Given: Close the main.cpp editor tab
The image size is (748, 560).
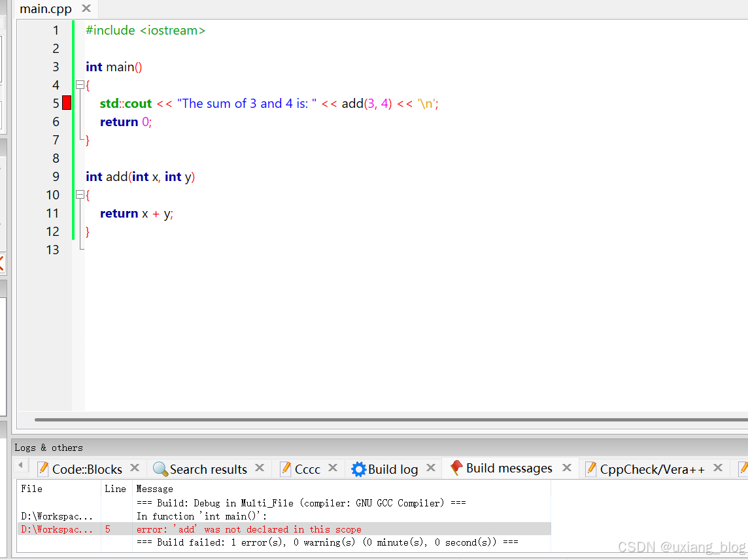Looking at the screenshot, I should pyautogui.click(x=86, y=8).
